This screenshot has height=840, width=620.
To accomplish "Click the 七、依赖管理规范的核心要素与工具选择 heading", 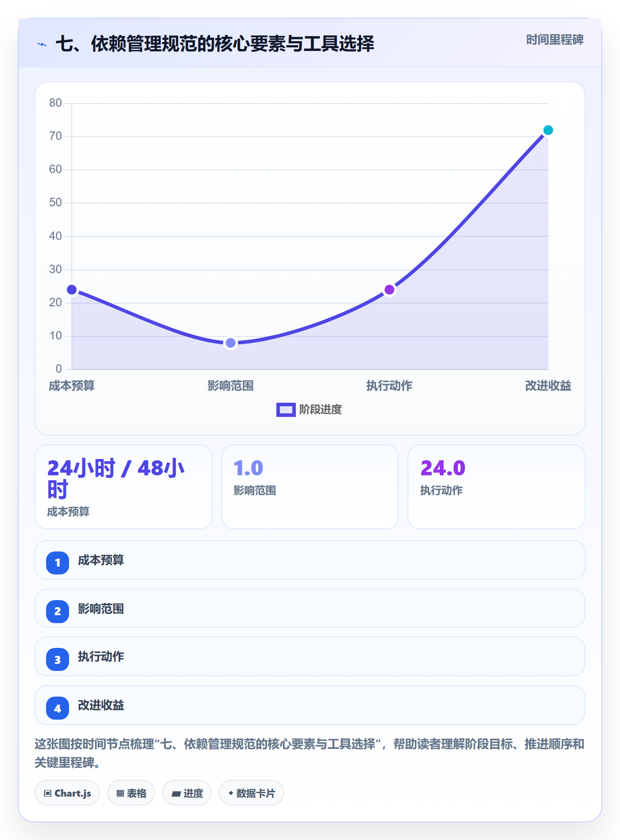I will [x=215, y=44].
